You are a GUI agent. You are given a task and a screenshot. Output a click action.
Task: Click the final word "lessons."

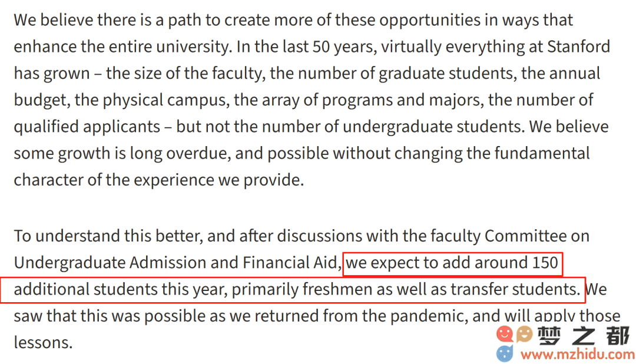(x=43, y=342)
